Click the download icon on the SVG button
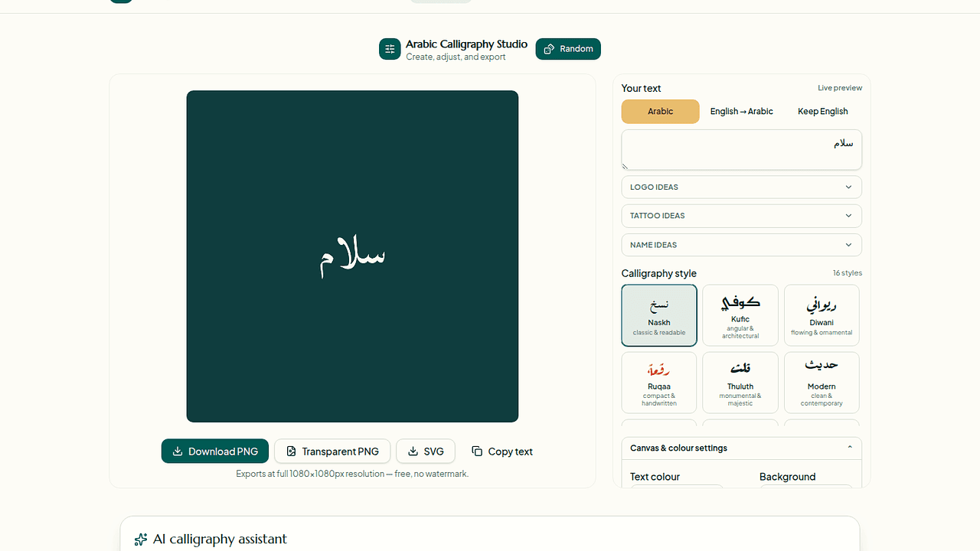This screenshot has width=980, height=551. click(413, 452)
